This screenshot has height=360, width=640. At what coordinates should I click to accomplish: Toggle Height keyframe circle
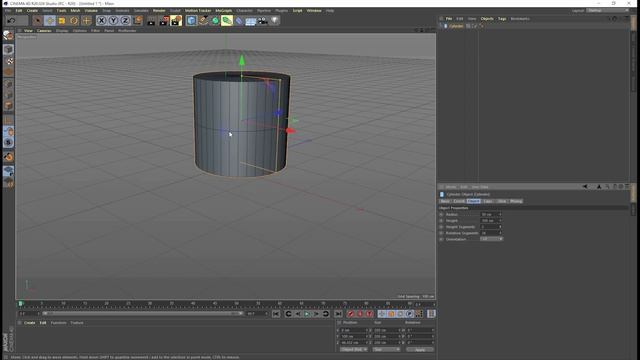click(441, 220)
